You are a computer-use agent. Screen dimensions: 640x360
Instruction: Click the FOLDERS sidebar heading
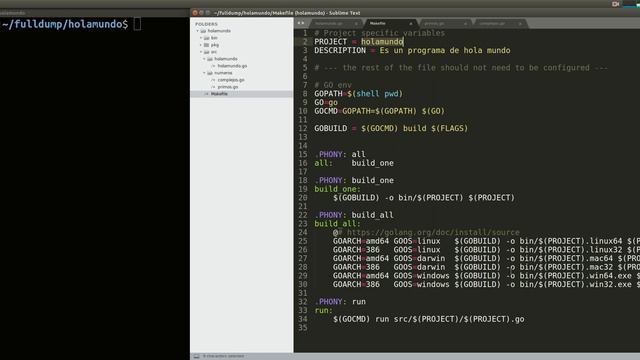click(206, 24)
